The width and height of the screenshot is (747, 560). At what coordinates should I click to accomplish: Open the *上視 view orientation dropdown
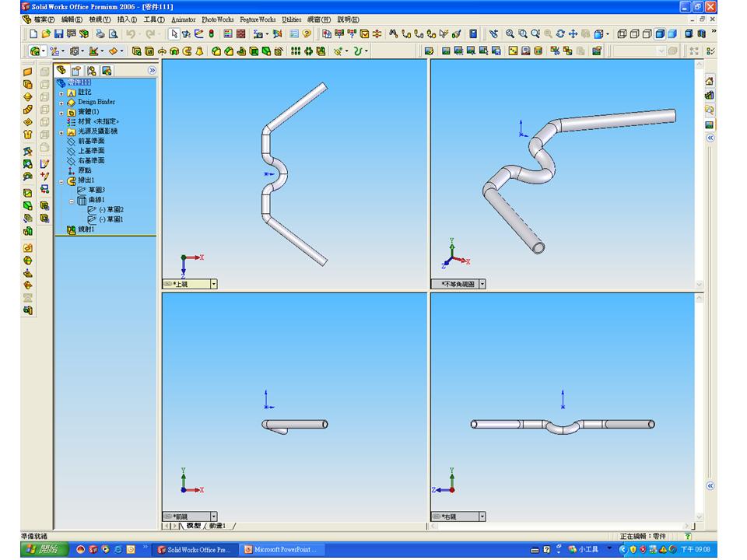coord(213,284)
